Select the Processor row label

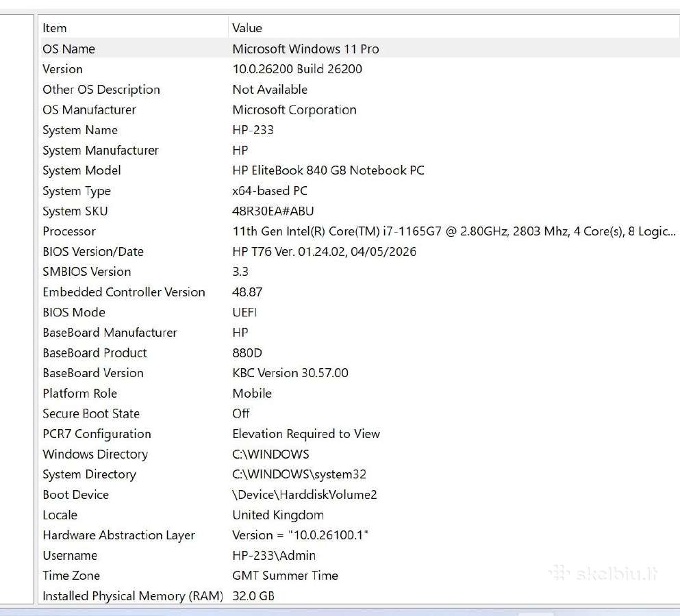click(x=69, y=231)
